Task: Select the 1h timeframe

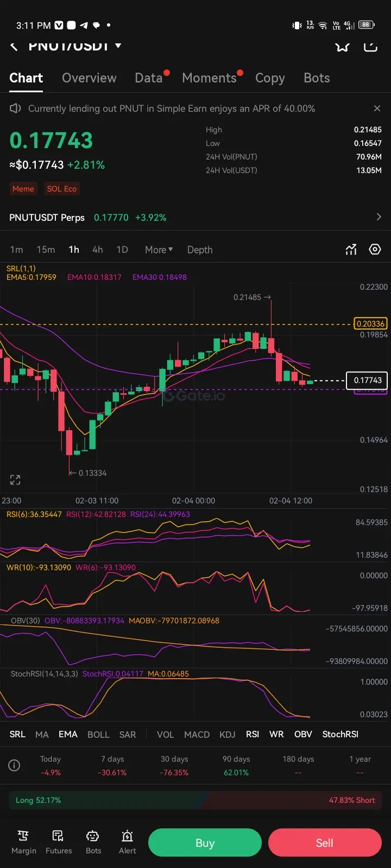Action: pos(74,250)
